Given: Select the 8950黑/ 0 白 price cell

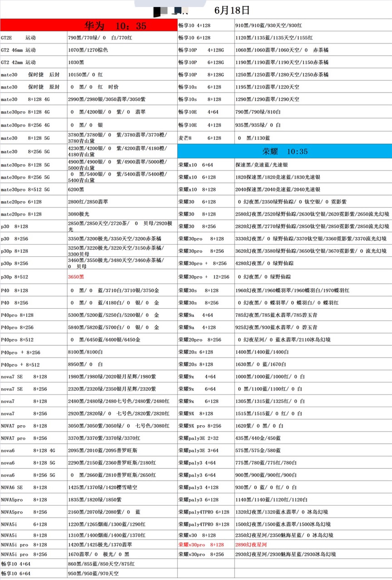Looking at the screenshot, I should (122, 364).
